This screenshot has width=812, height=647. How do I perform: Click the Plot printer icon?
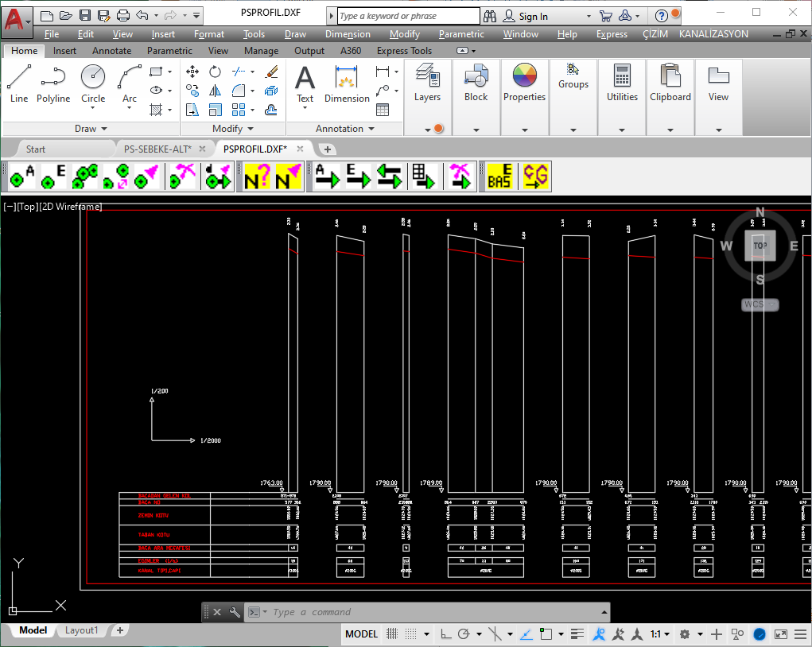(123, 16)
